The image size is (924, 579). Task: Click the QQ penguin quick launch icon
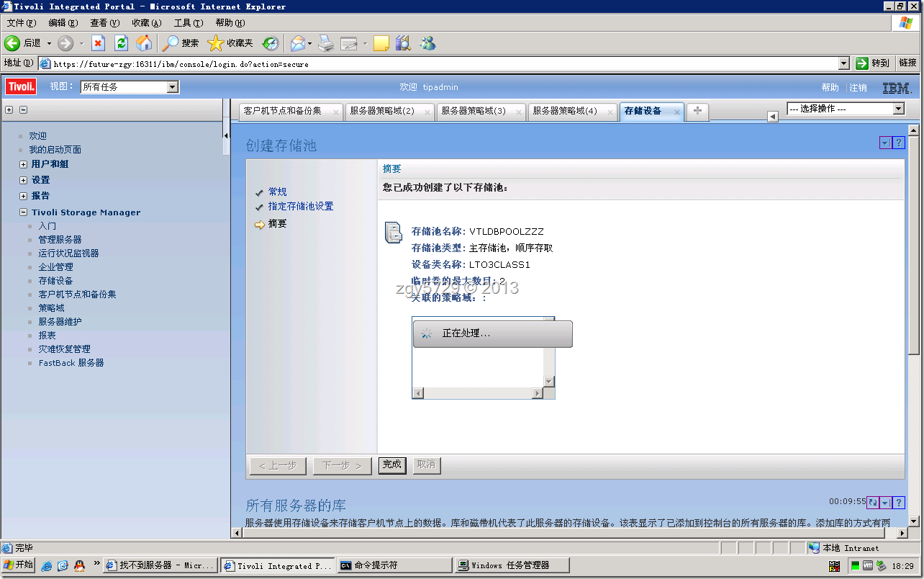[80, 565]
